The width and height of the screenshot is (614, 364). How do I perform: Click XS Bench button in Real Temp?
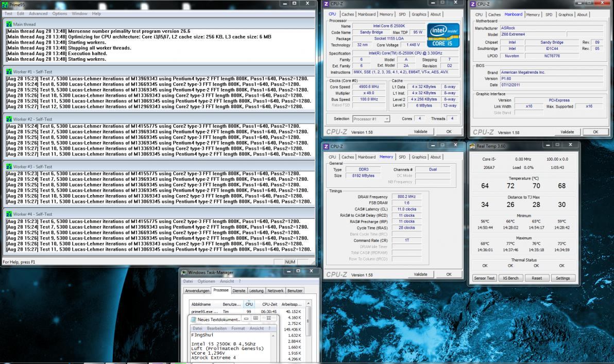pyautogui.click(x=510, y=279)
